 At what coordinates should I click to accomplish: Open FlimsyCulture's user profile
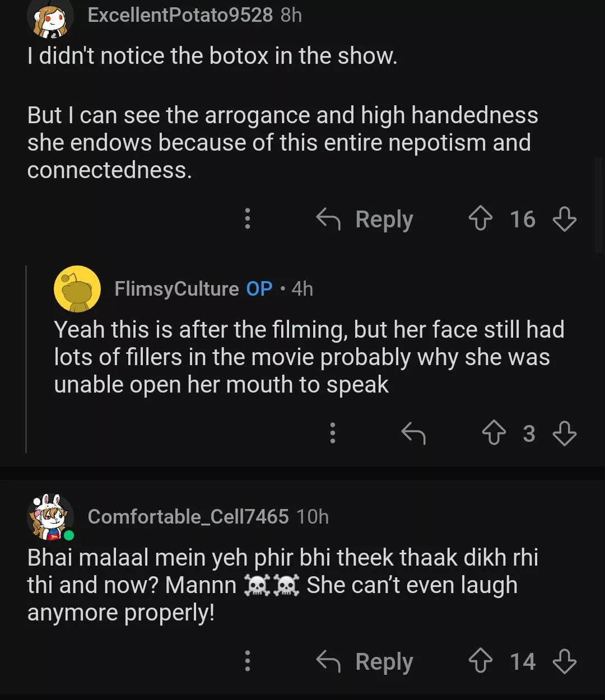point(176,288)
